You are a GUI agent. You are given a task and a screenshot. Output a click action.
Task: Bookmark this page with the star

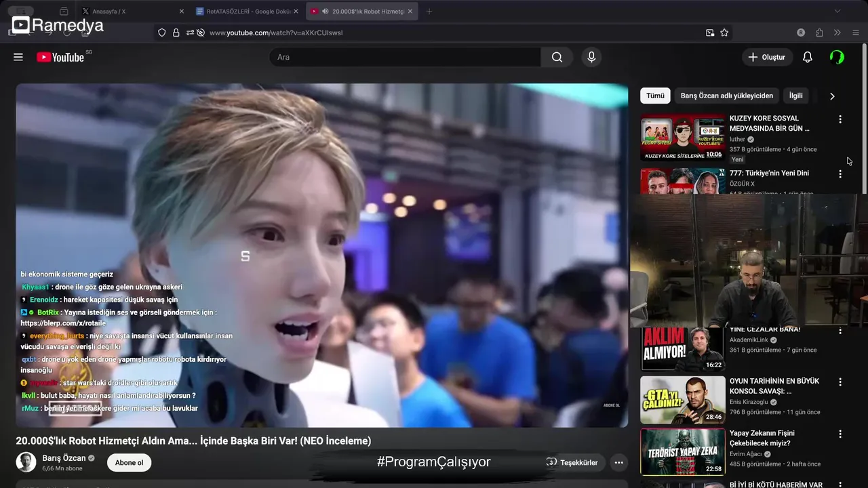724,33
